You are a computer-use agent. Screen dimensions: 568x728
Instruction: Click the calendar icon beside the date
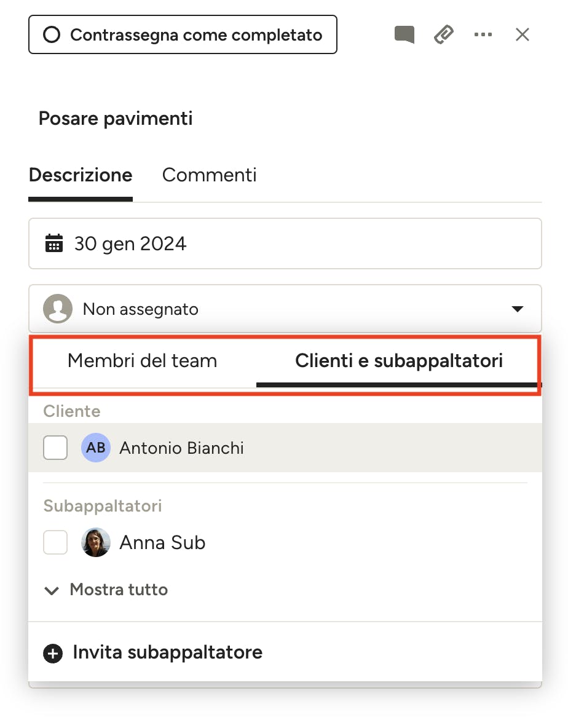click(54, 243)
